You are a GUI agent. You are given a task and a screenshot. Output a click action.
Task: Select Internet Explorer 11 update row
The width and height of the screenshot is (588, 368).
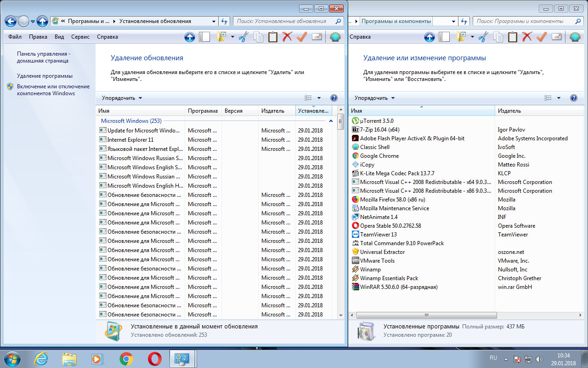215,140
